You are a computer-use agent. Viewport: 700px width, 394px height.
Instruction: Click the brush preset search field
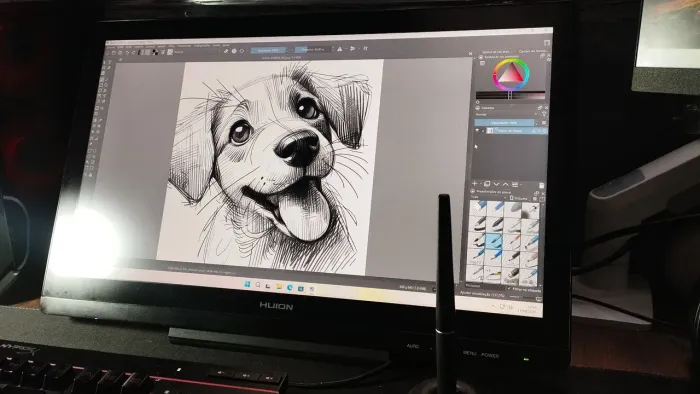pyautogui.click(x=485, y=286)
